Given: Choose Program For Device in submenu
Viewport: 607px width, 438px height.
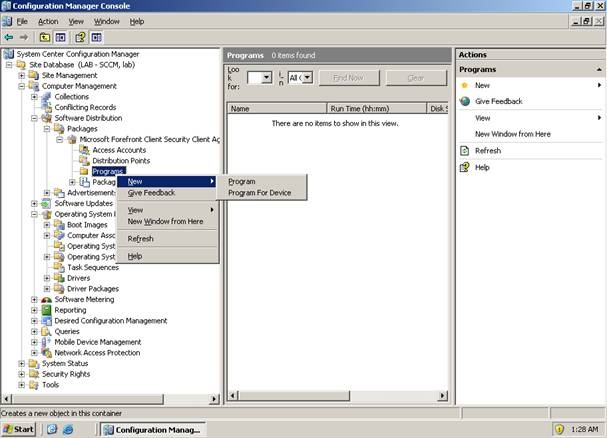Looking at the screenshot, I should pyautogui.click(x=260, y=193).
